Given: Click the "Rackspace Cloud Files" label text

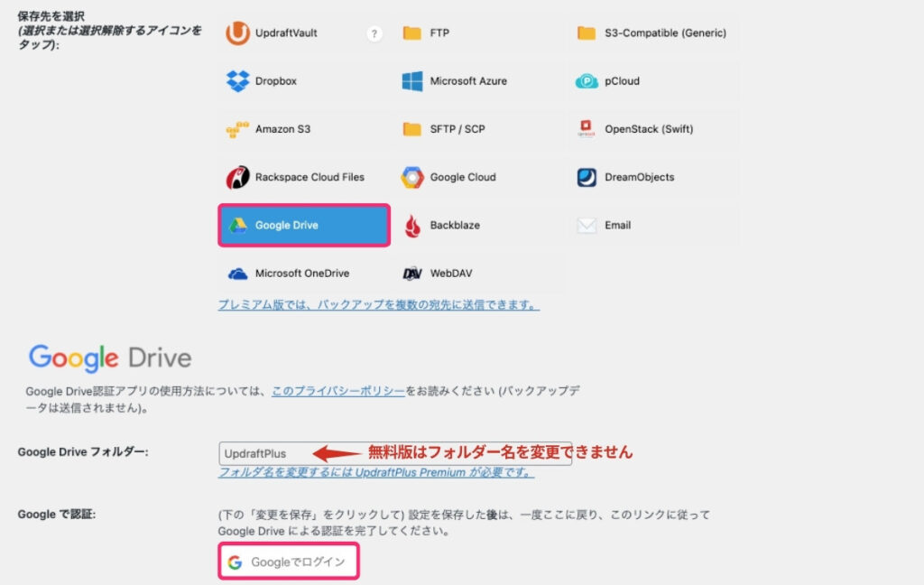Looking at the screenshot, I should (310, 177).
